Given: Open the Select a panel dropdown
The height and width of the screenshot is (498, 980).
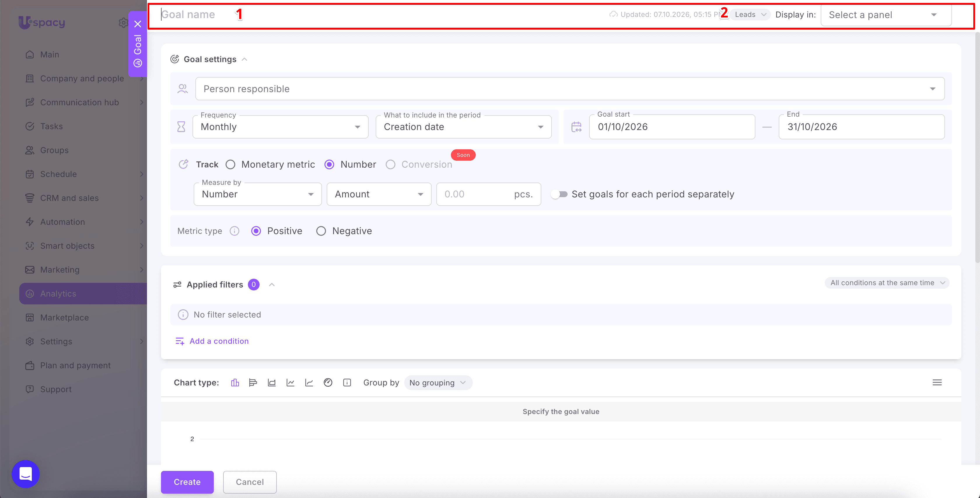Looking at the screenshot, I should (x=886, y=15).
